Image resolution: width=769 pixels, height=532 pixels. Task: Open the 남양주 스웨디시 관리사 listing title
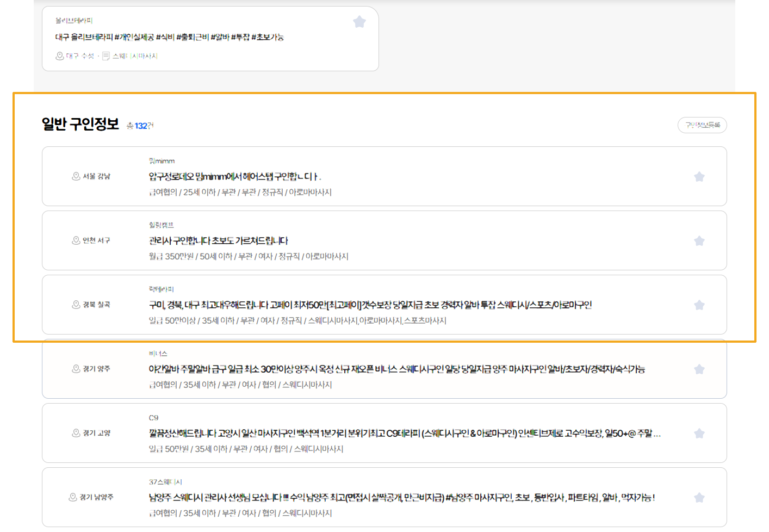[x=401, y=498]
